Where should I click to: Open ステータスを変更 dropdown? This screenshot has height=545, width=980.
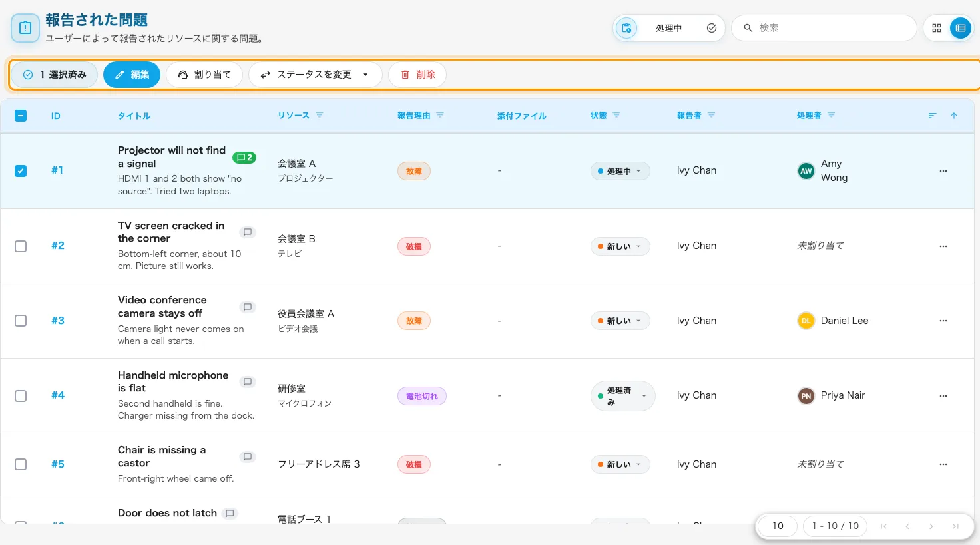[315, 75]
